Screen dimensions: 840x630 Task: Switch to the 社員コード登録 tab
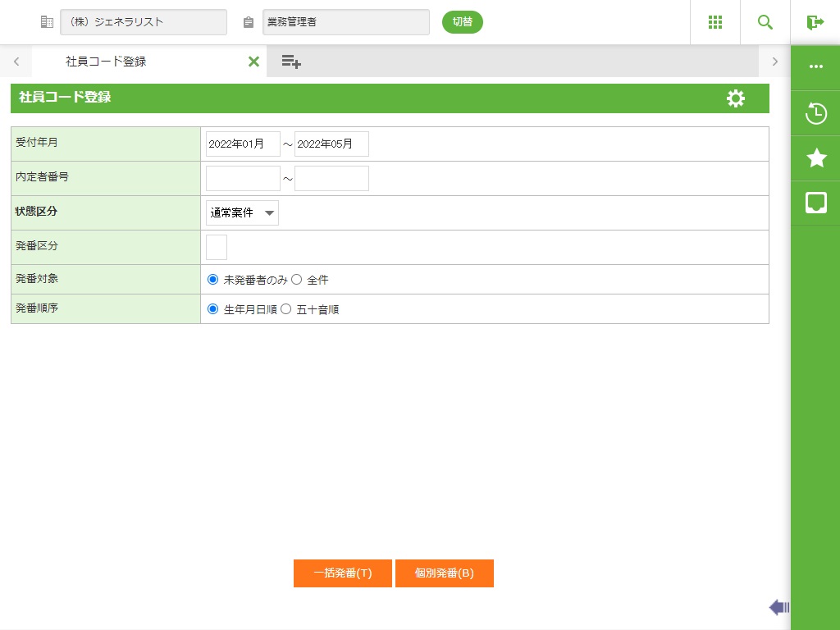click(x=107, y=62)
